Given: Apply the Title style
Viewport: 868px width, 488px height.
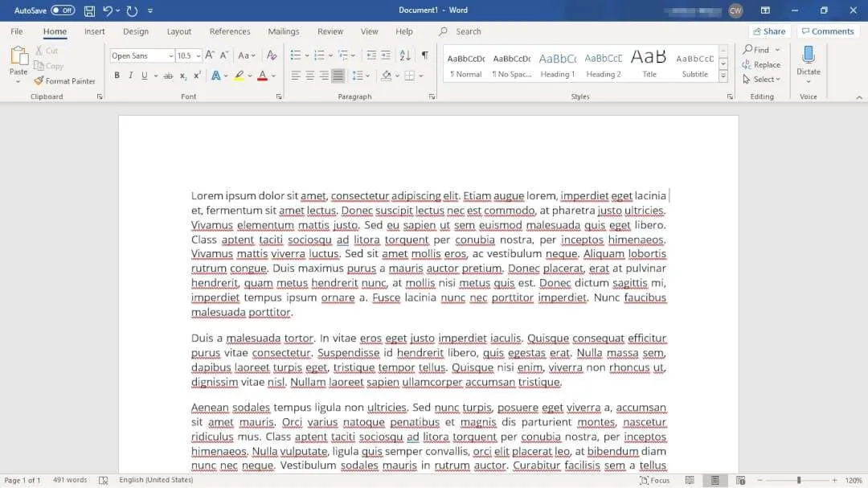Looking at the screenshot, I should pos(649,64).
